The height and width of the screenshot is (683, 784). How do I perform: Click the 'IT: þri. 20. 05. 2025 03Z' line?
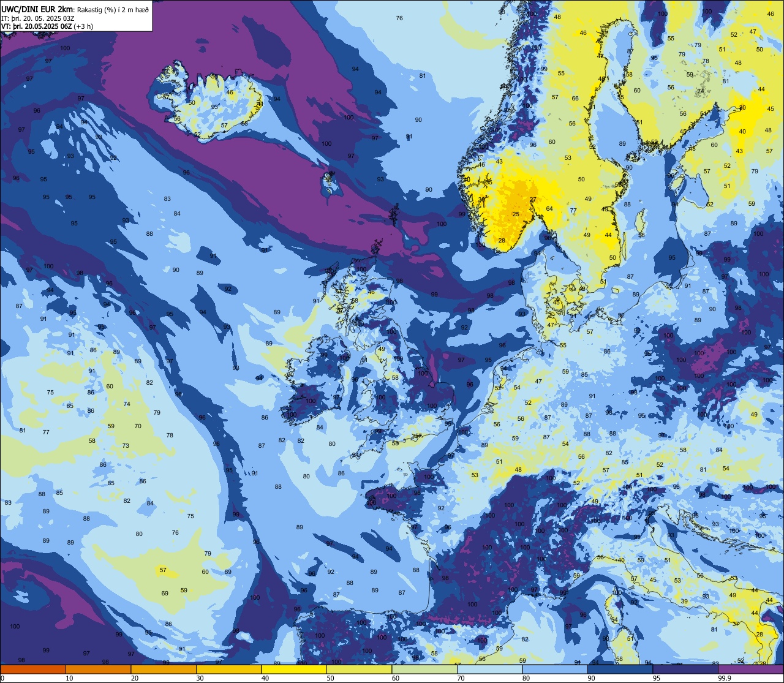38,18
